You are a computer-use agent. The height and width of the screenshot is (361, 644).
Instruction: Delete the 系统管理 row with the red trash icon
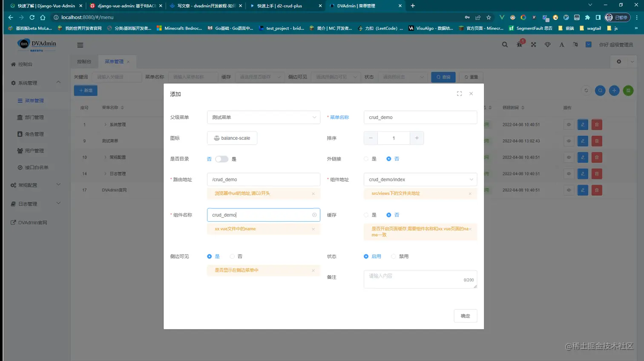[x=597, y=124]
